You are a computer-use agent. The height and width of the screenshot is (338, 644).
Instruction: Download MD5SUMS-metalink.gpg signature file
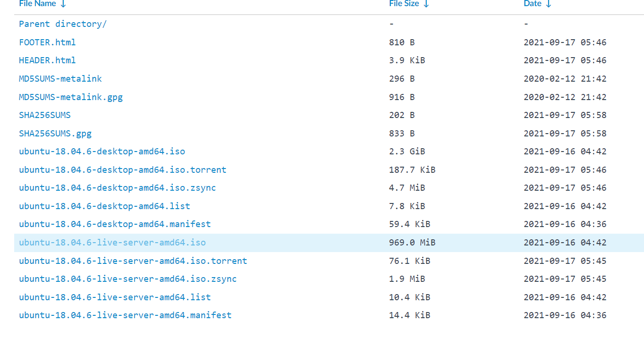[x=71, y=97]
